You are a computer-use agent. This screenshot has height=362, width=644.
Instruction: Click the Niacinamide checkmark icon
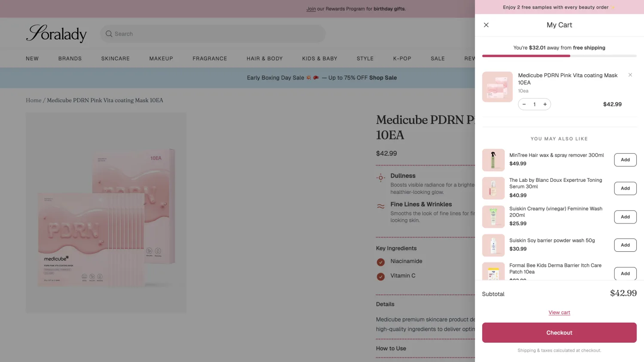coord(381,262)
